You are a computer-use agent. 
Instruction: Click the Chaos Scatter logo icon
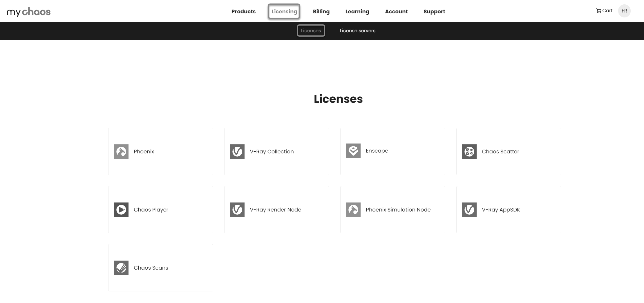(x=469, y=152)
